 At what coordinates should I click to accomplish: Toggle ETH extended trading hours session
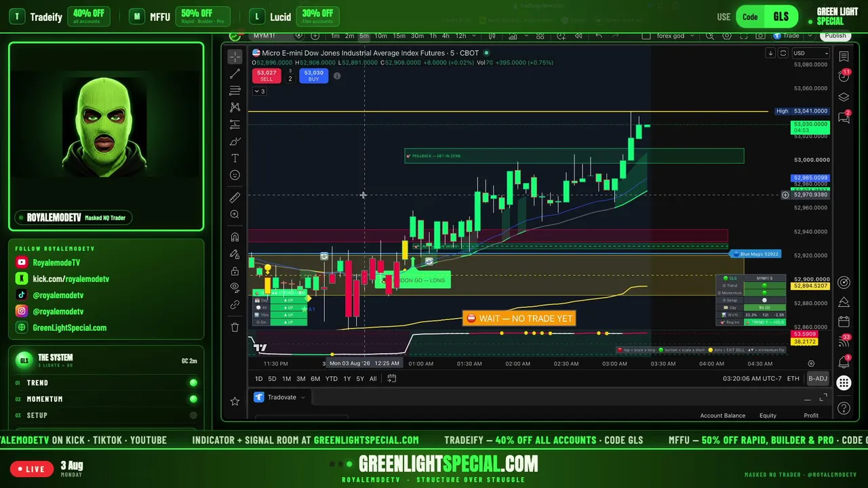[x=793, y=378]
